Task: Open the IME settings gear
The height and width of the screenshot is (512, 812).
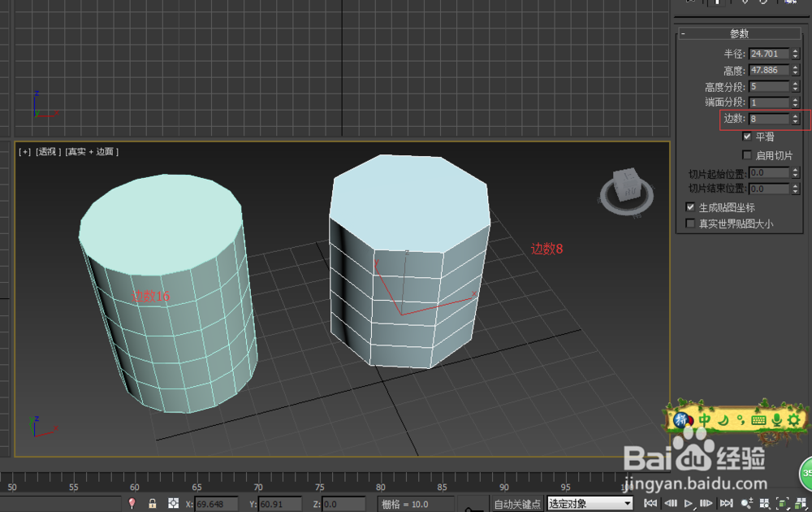Action: (794, 419)
